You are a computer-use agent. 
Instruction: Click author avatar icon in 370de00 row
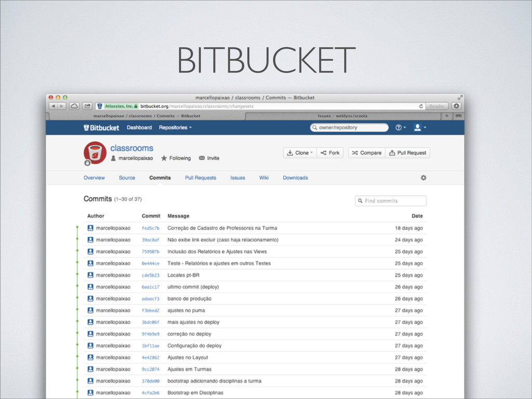[90, 381]
